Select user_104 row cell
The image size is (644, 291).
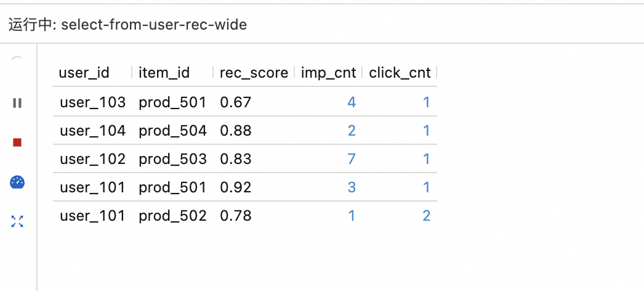(92, 131)
